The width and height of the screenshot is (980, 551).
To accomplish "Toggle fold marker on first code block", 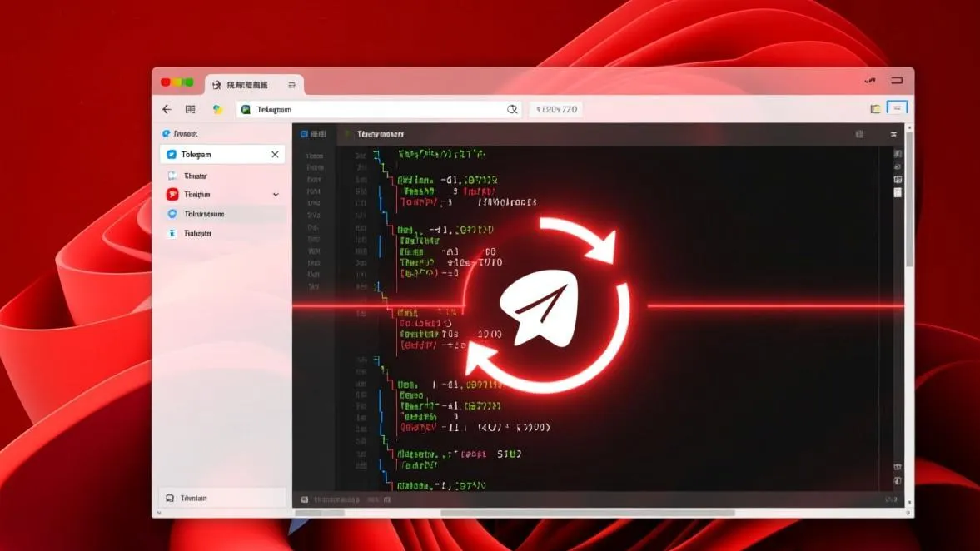I will pyautogui.click(x=377, y=154).
